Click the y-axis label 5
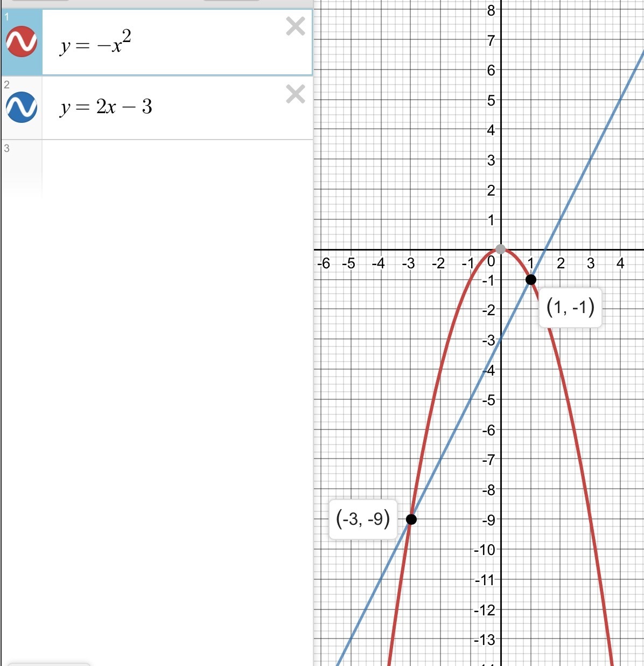Screen dimensions: 644x666 pos(491,100)
